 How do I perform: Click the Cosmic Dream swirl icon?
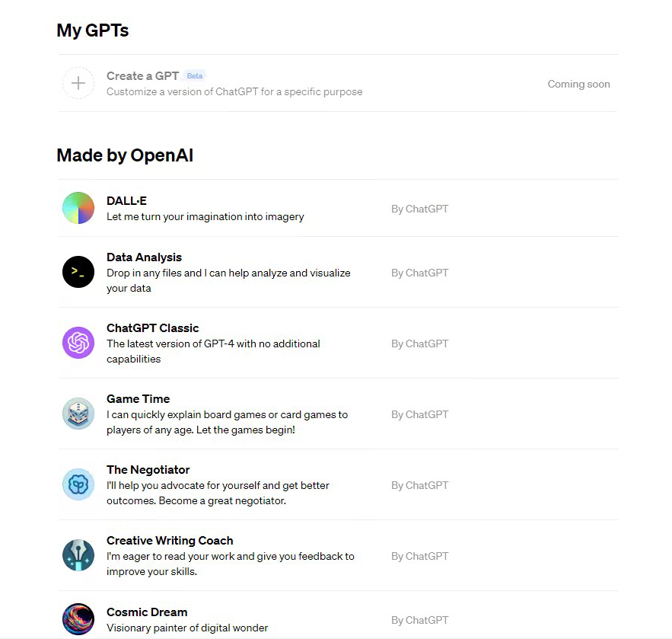click(x=78, y=619)
